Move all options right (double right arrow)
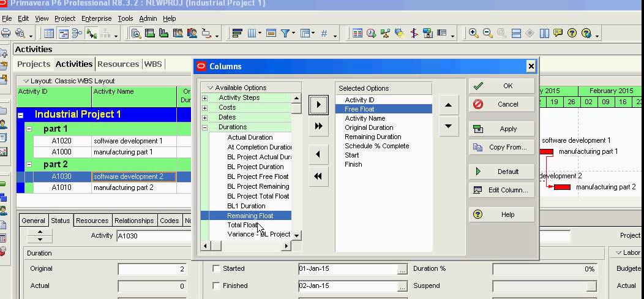The height and width of the screenshot is (299, 644). pyautogui.click(x=318, y=126)
